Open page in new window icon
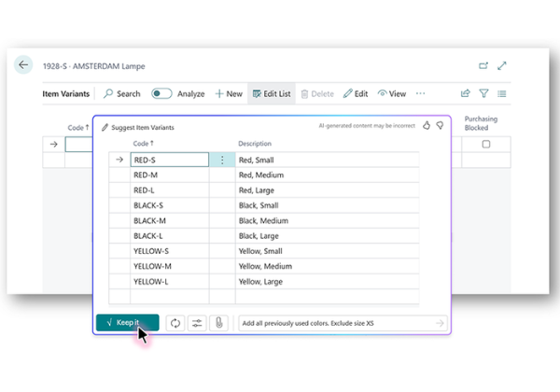The width and height of the screenshot is (560, 392). point(483,66)
